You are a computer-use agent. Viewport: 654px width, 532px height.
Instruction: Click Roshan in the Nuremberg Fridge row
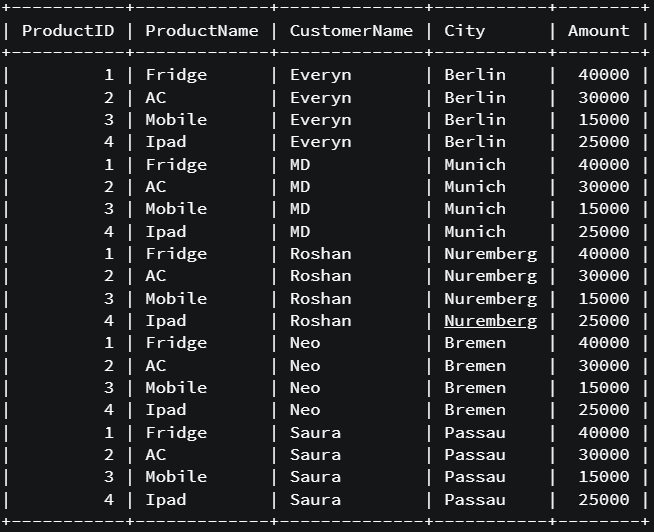320,254
